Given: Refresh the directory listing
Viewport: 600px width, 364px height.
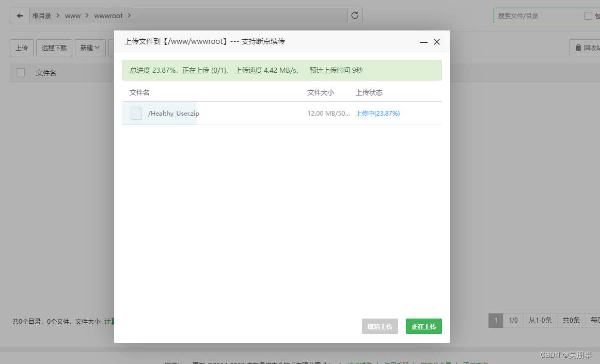Looking at the screenshot, I should (x=355, y=15).
